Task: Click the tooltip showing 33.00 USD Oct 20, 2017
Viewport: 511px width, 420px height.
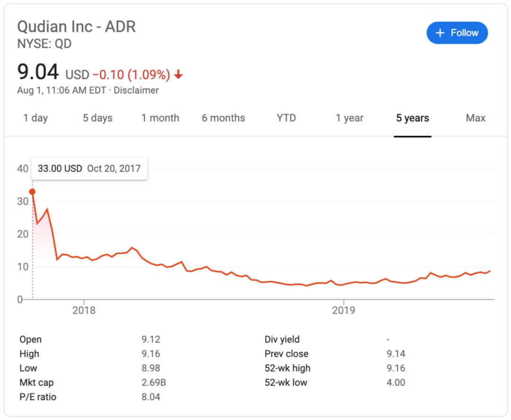Action: pos(89,169)
